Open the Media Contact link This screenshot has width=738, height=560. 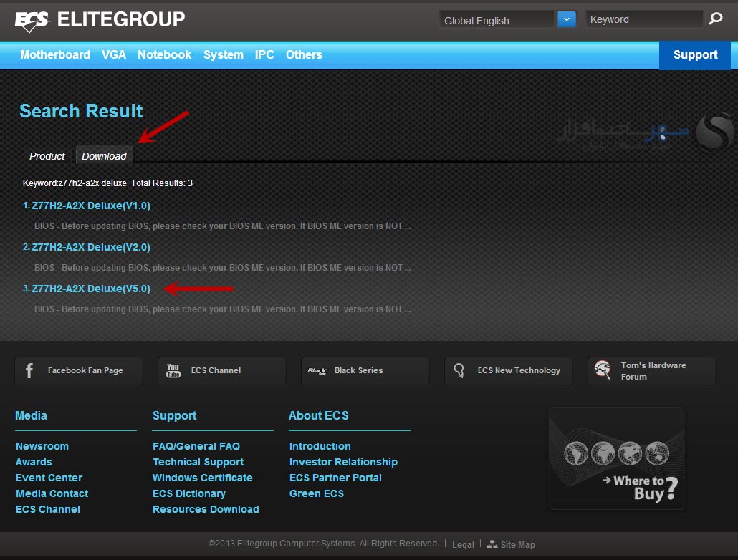(52, 493)
